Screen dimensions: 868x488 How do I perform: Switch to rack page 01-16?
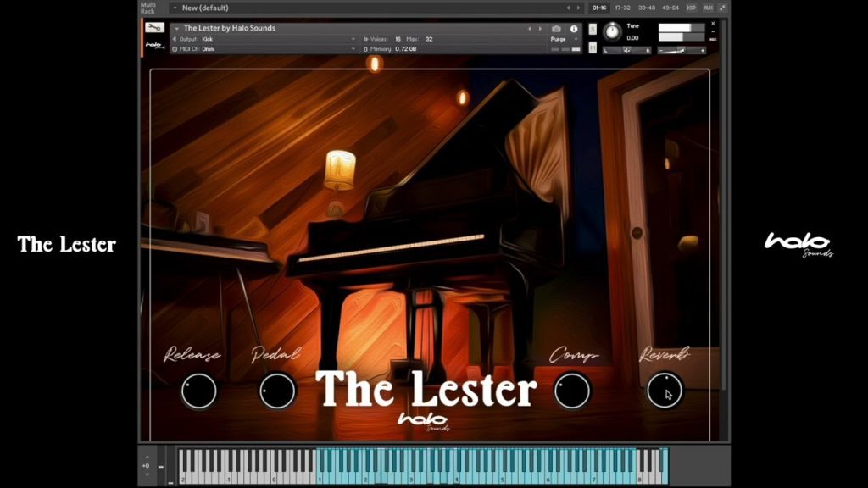pyautogui.click(x=599, y=8)
